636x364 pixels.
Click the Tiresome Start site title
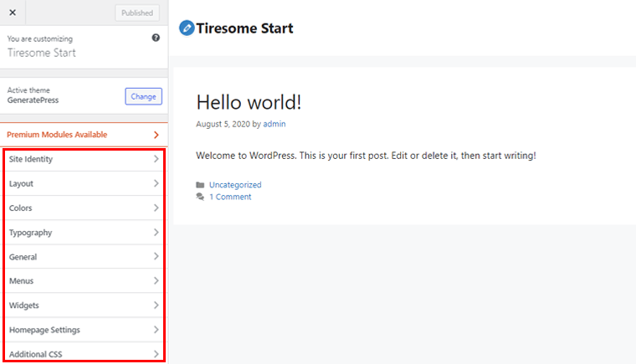click(x=244, y=28)
